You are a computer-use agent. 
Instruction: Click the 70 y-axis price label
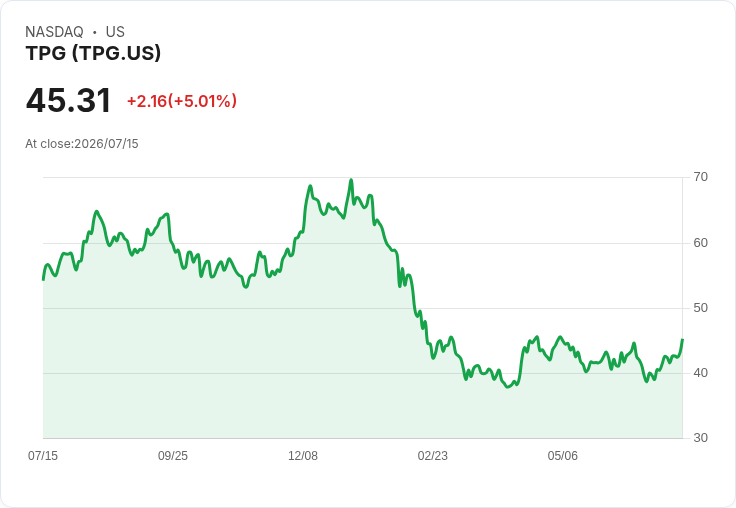pyautogui.click(x=700, y=177)
